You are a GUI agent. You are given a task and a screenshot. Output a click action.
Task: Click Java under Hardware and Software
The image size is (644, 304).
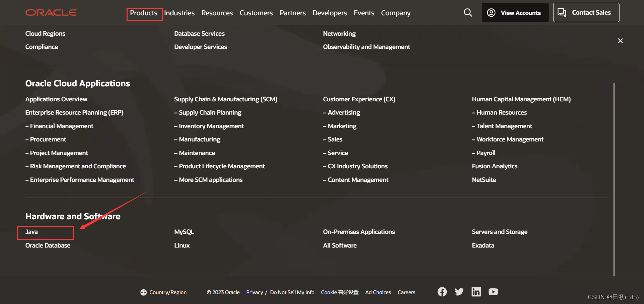point(32,232)
